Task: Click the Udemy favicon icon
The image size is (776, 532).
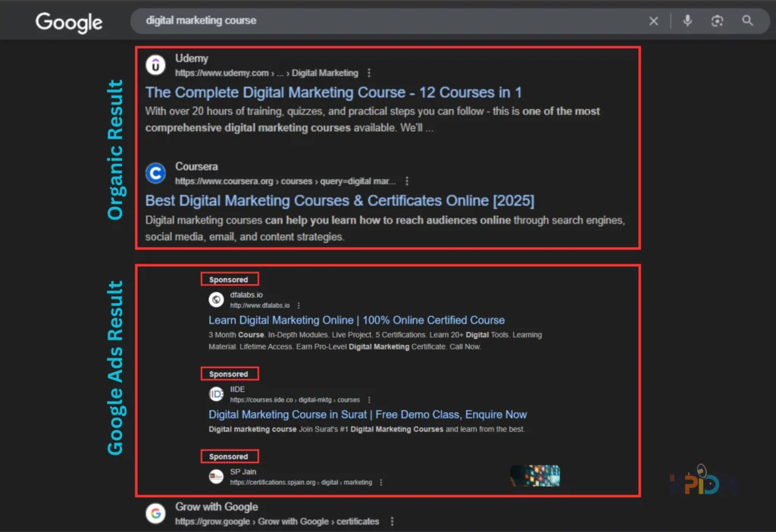Action: point(155,66)
